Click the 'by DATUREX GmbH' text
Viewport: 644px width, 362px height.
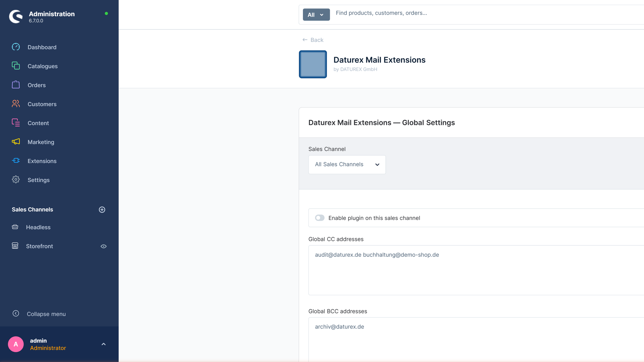[x=355, y=69]
